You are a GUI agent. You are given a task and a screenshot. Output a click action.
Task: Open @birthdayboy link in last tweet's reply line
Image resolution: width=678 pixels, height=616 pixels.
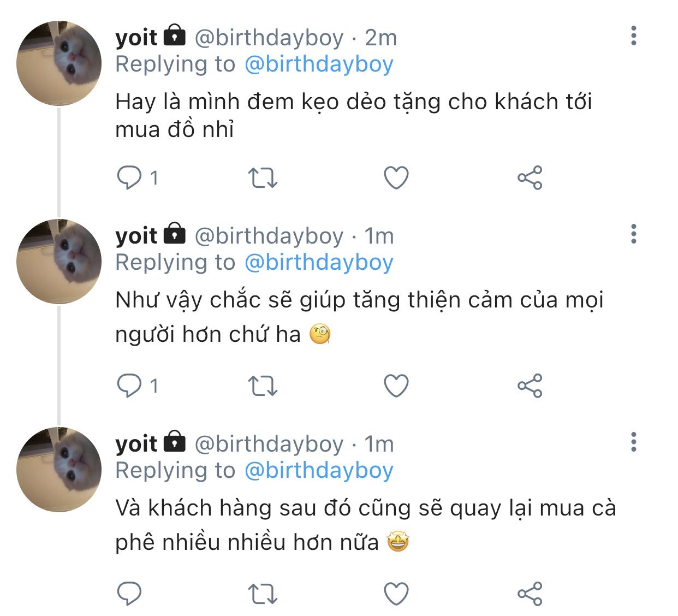pyautogui.click(x=319, y=470)
